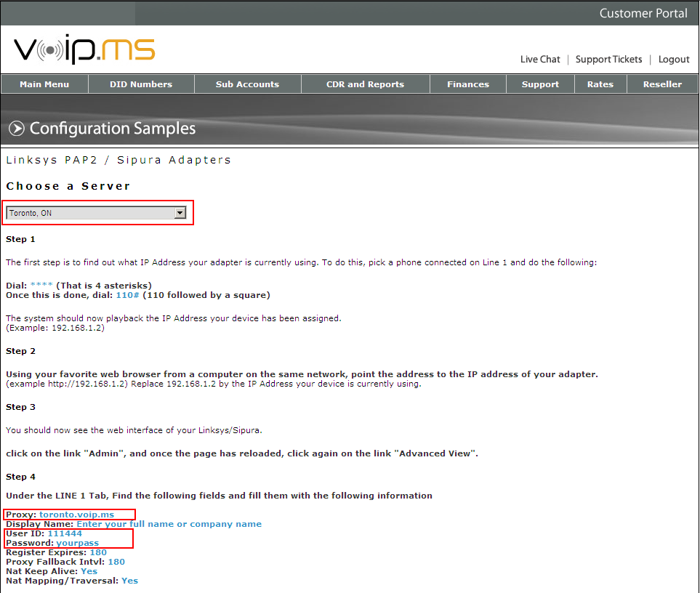Click the Nat Keep Alive Yes value
This screenshot has height=593, width=700.
click(x=89, y=571)
